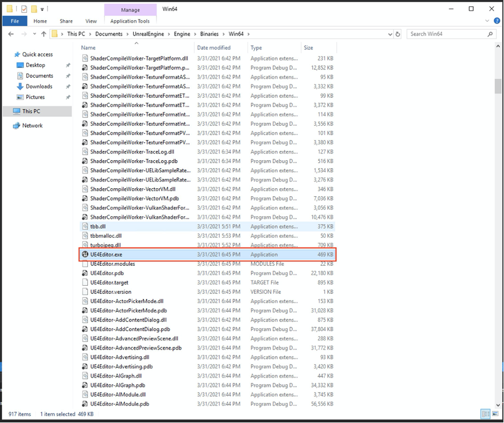Select tbbmalloc.dll file
Viewport: 504px width, 423px height.
tap(106, 236)
